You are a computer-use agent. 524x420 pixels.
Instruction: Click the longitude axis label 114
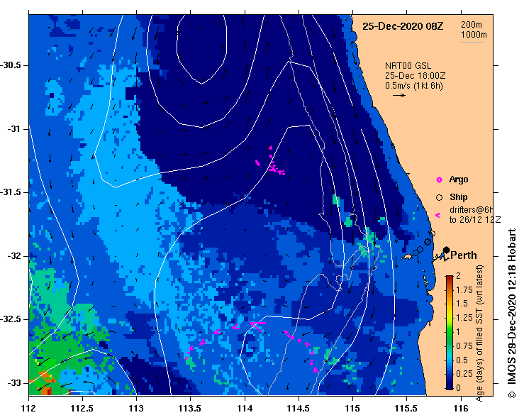point(245,409)
